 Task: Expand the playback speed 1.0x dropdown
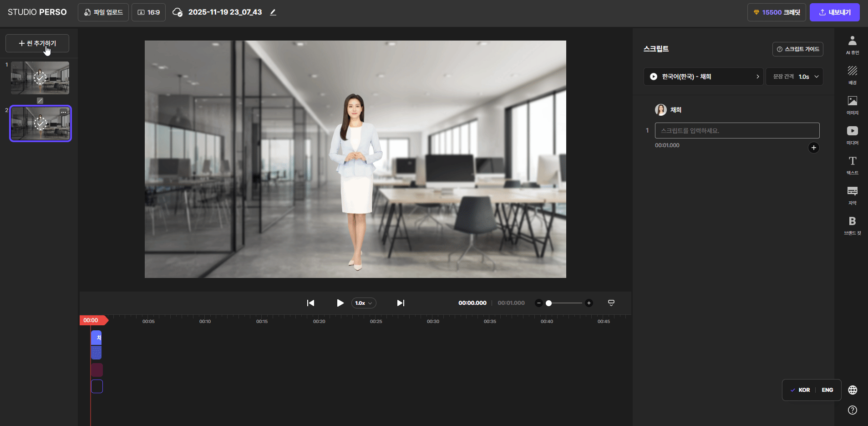point(363,303)
